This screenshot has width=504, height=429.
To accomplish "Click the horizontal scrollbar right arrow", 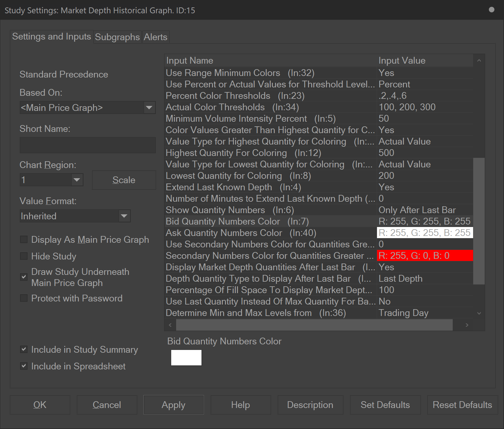I will (x=467, y=325).
